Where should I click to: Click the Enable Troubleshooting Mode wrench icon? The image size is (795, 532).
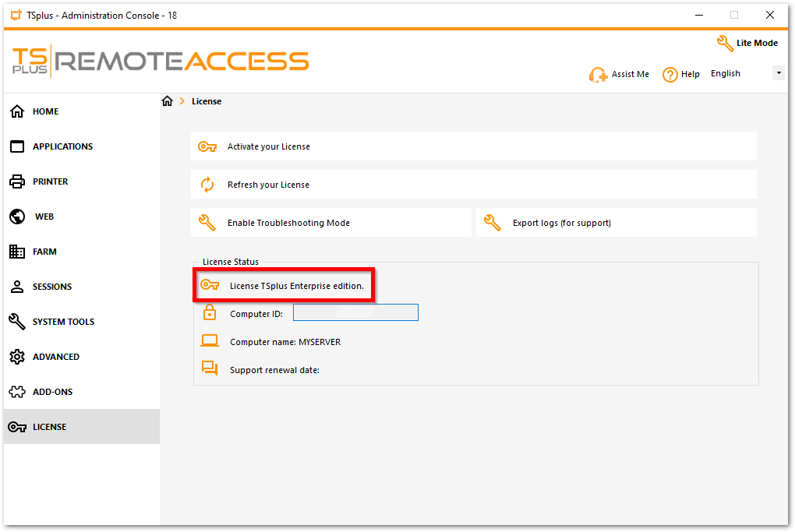point(207,223)
